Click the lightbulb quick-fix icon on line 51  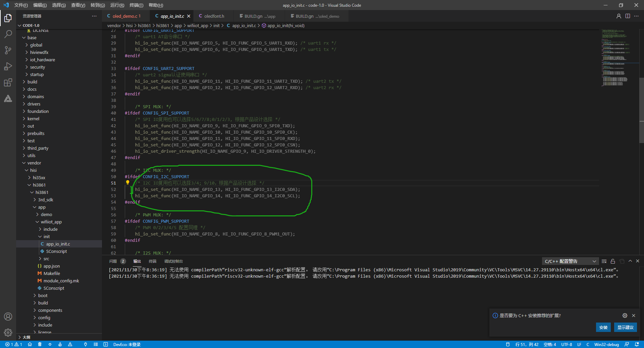(127, 183)
